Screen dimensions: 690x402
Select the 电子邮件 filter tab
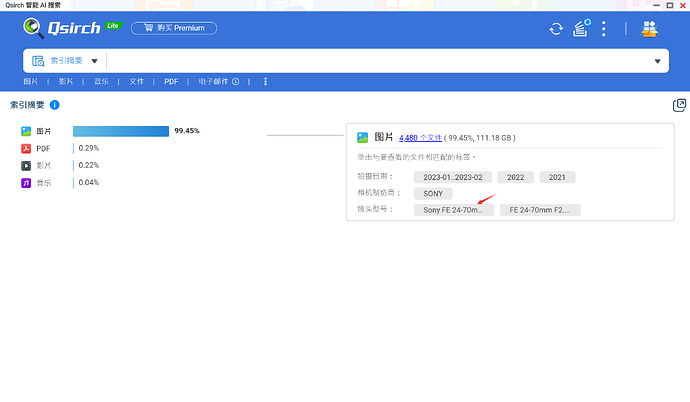click(213, 81)
